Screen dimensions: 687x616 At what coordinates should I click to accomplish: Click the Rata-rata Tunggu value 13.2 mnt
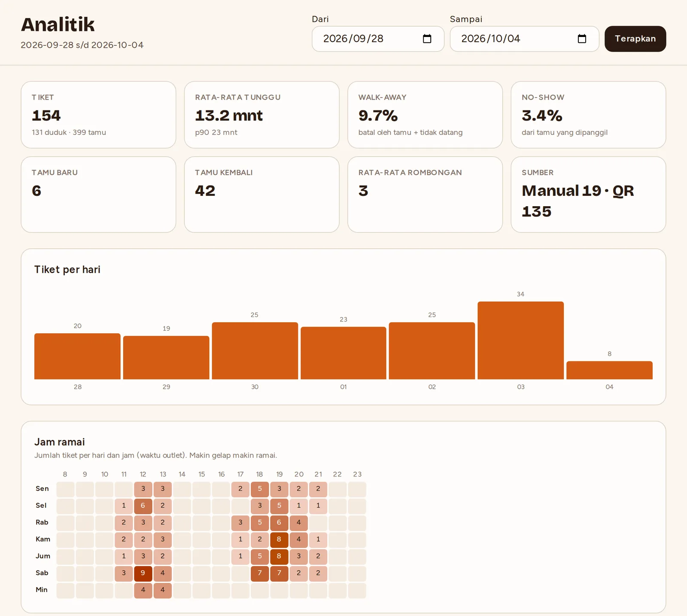pos(229,116)
